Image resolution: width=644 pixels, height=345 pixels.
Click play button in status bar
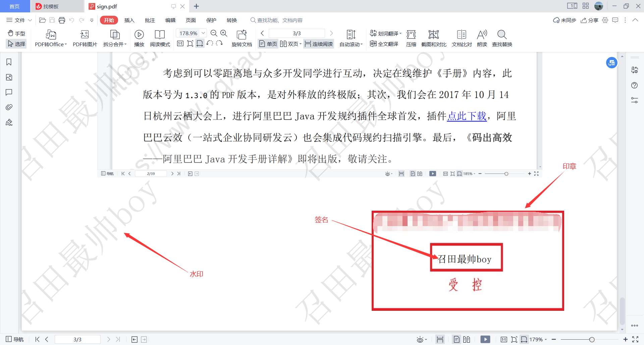click(485, 339)
